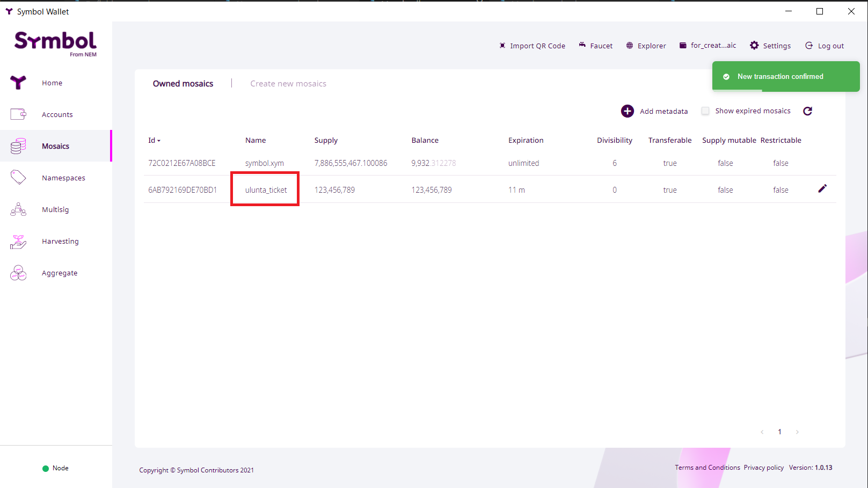Image resolution: width=868 pixels, height=488 pixels.
Task: Refresh the mosaics list
Action: pyautogui.click(x=807, y=111)
